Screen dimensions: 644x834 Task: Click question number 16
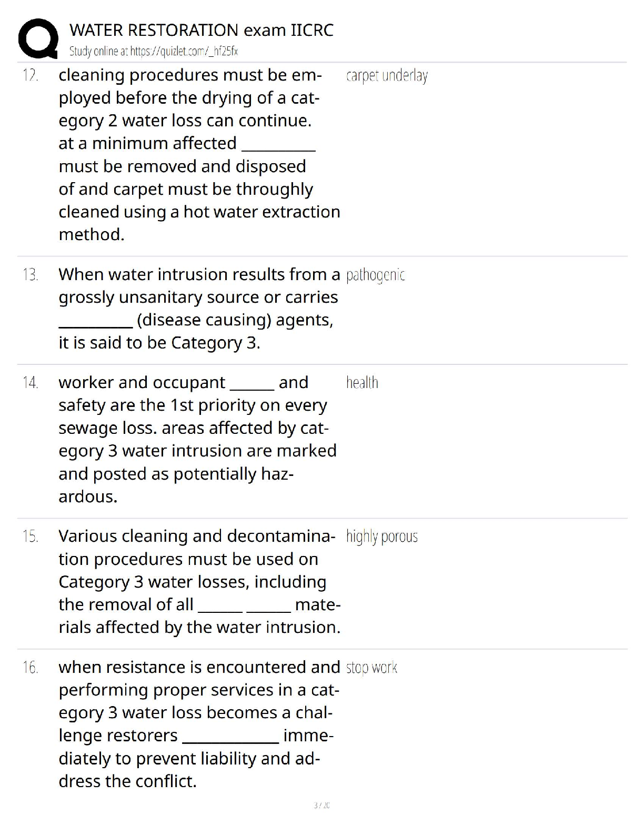click(31, 668)
